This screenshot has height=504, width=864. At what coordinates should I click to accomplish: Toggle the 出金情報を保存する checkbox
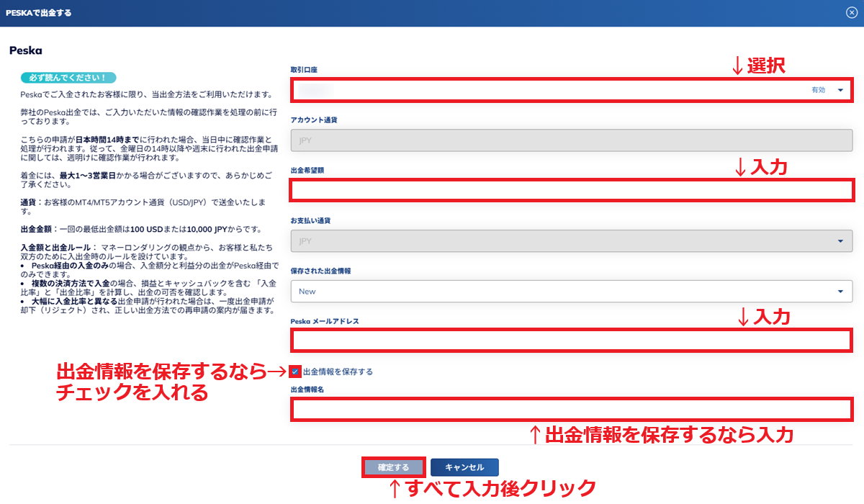[x=295, y=372]
